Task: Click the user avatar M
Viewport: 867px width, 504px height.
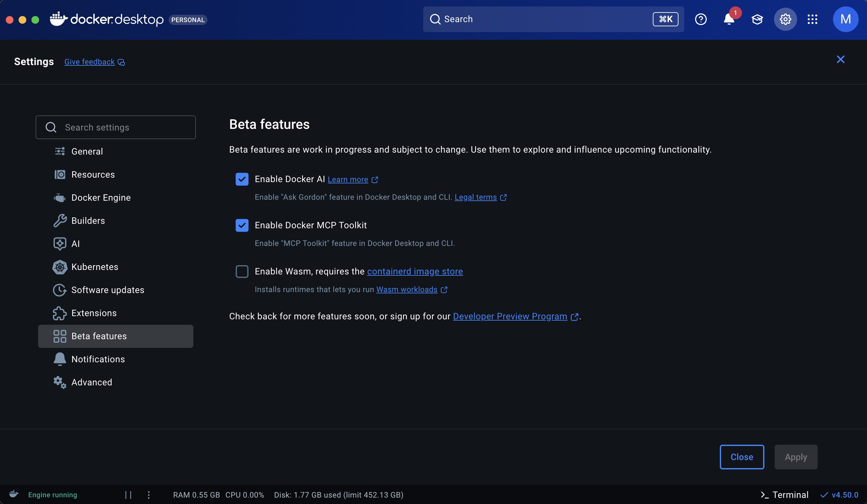Action: [x=845, y=19]
